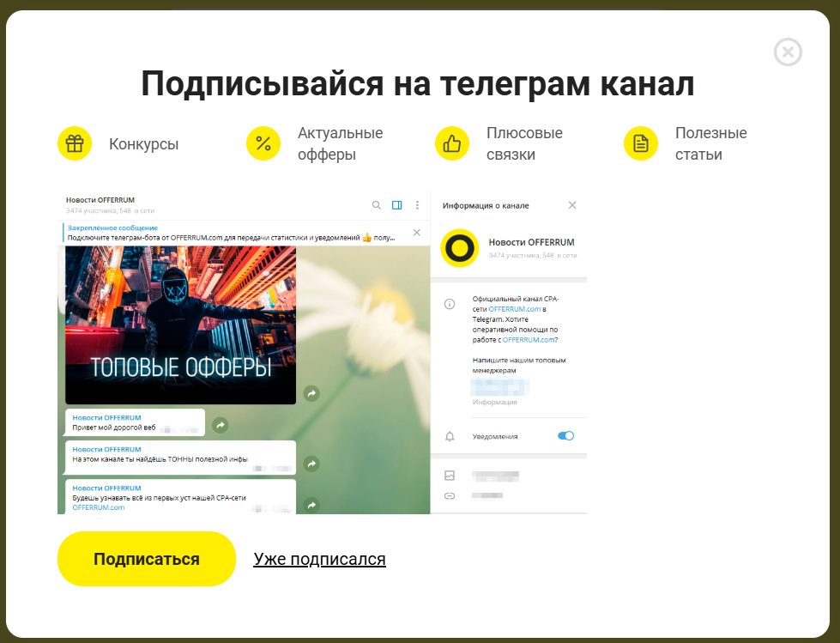
Task: Click the yellow gift Конкурсы icon
Action: click(x=75, y=143)
